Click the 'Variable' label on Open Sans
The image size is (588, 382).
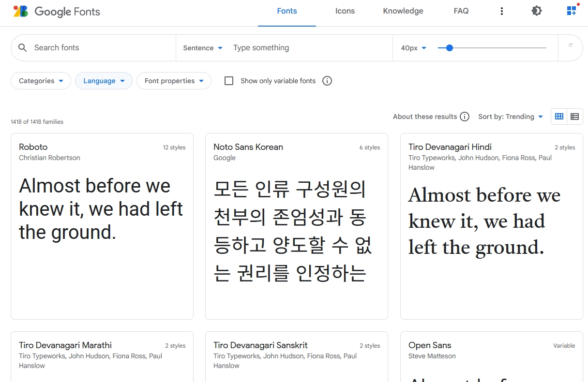(x=564, y=346)
